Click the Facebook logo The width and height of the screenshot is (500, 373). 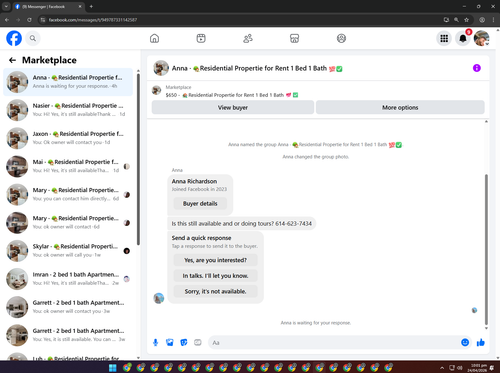click(x=14, y=38)
